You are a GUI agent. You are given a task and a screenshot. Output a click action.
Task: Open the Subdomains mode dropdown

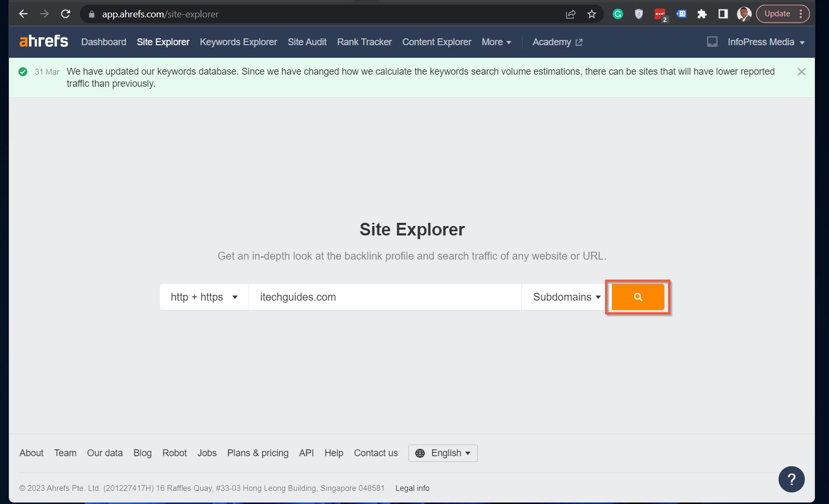pyautogui.click(x=566, y=297)
